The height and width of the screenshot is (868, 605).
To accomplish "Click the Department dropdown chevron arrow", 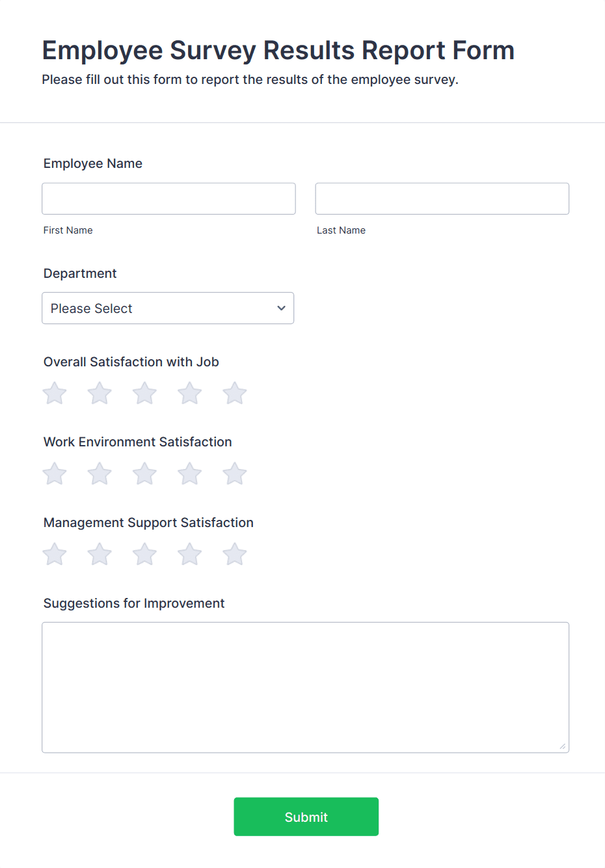I will tap(280, 308).
